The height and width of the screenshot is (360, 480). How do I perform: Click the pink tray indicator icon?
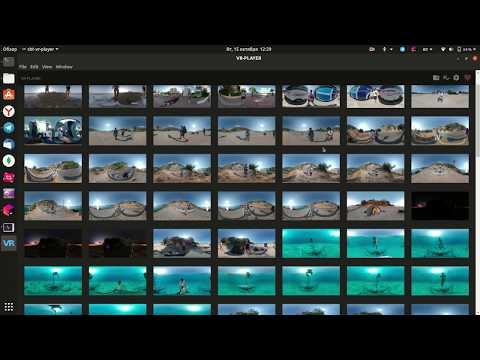pos(413,49)
